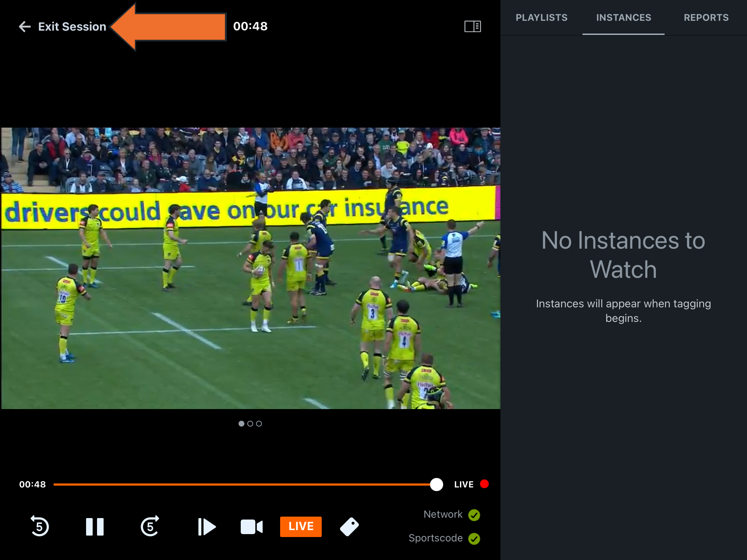Open the tag icon

(349, 527)
